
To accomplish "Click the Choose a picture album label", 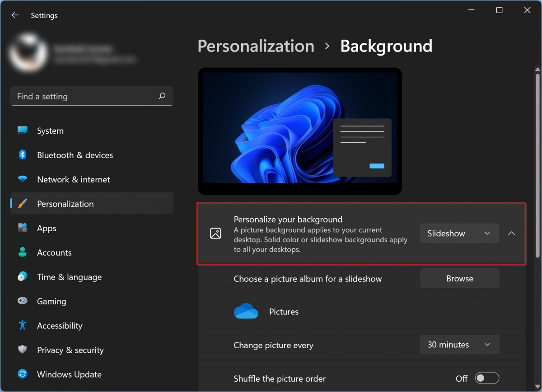I will point(308,279).
